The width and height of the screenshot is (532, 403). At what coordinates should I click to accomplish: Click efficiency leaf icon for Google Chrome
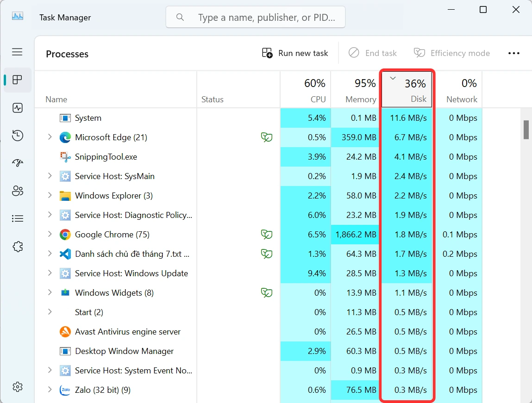[x=267, y=235]
